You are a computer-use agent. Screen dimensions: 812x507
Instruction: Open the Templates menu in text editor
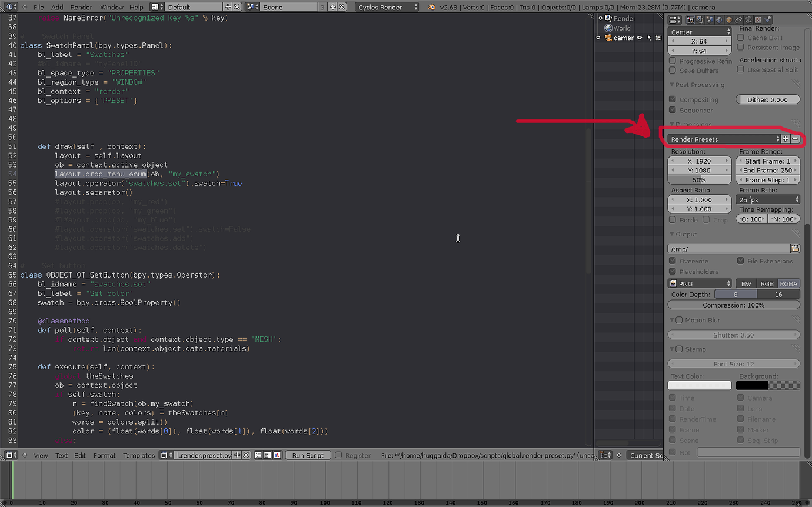click(139, 455)
